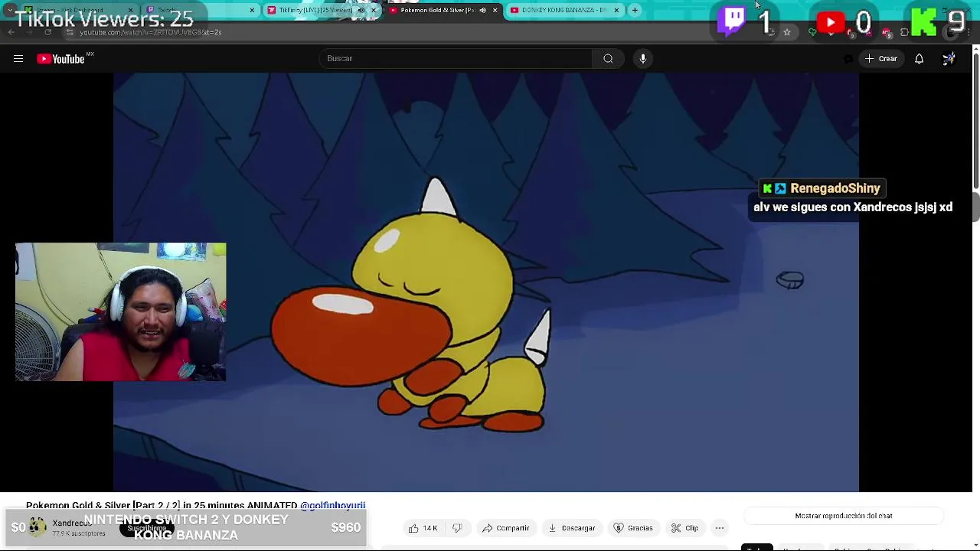Click the Clip scissors button
980x551 pixels.
tap(684, 528)
